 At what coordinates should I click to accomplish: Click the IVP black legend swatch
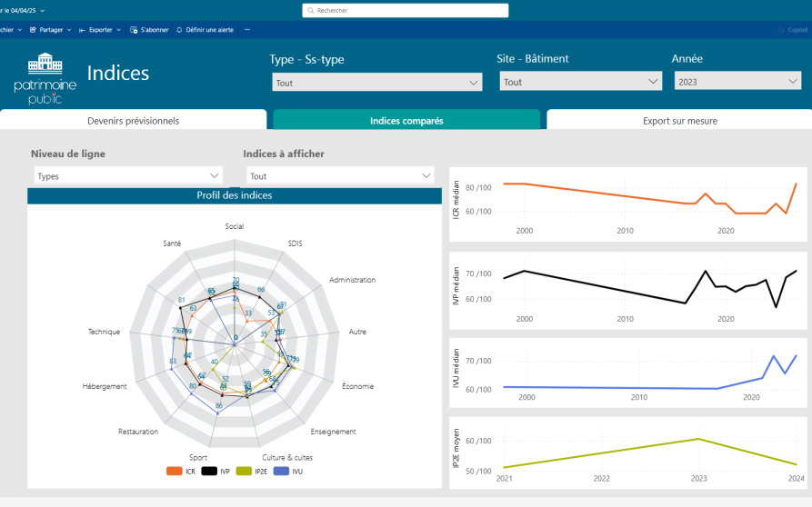pos(209,471)
